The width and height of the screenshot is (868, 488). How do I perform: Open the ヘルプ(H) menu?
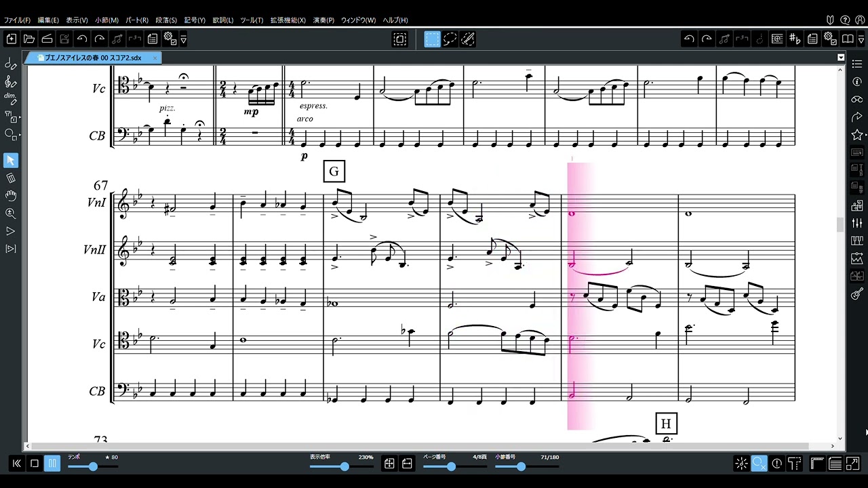pos(395,20)
